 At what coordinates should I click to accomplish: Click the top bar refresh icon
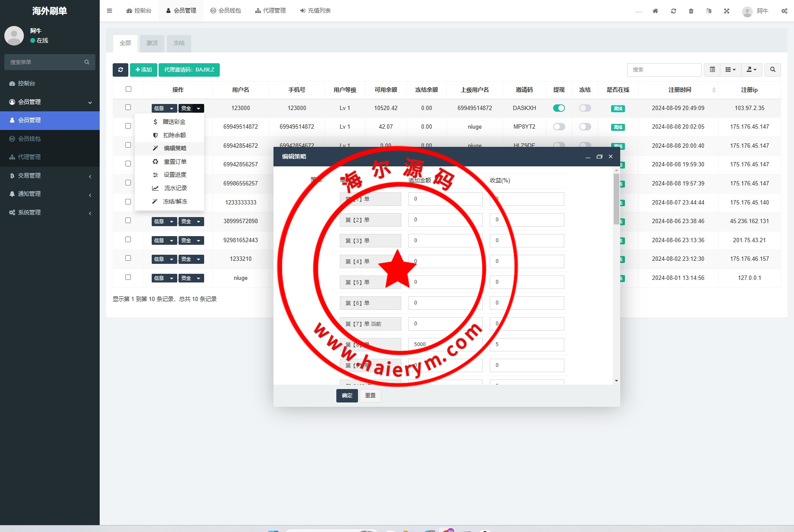pos(674,11)
